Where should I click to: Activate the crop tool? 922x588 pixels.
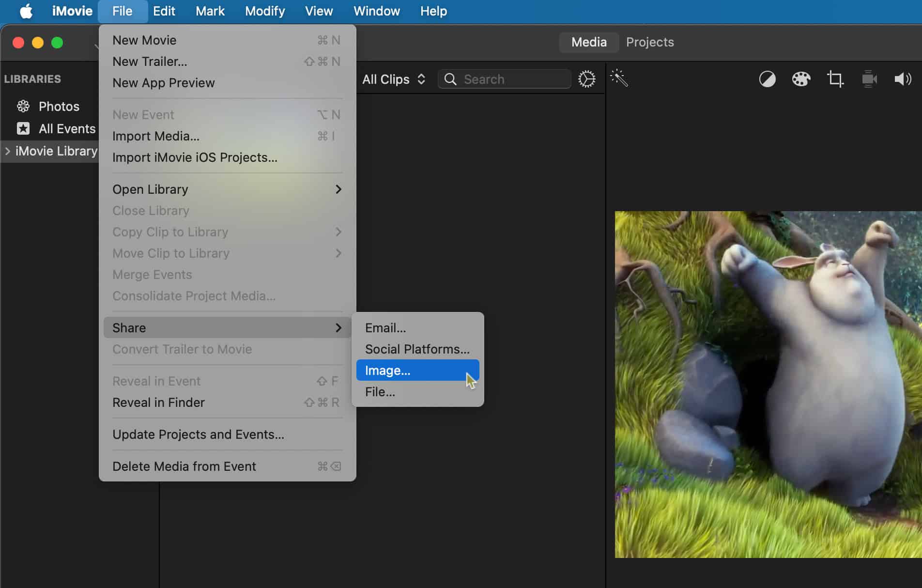click(835, 79)
